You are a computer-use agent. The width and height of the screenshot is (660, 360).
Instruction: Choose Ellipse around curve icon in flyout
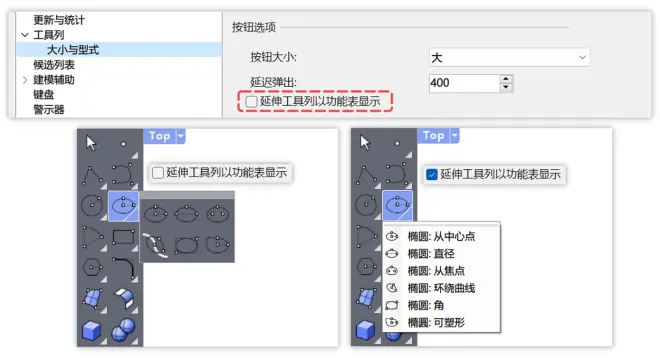(155, 245)
